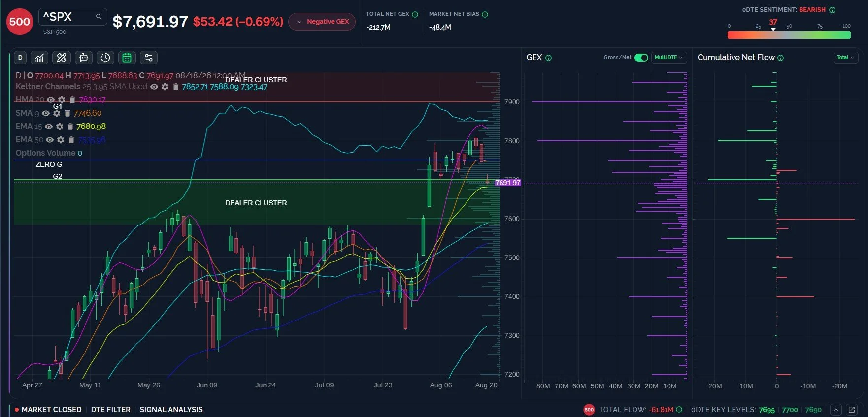Click the 0DTE key level 7690

pos(813,410)
